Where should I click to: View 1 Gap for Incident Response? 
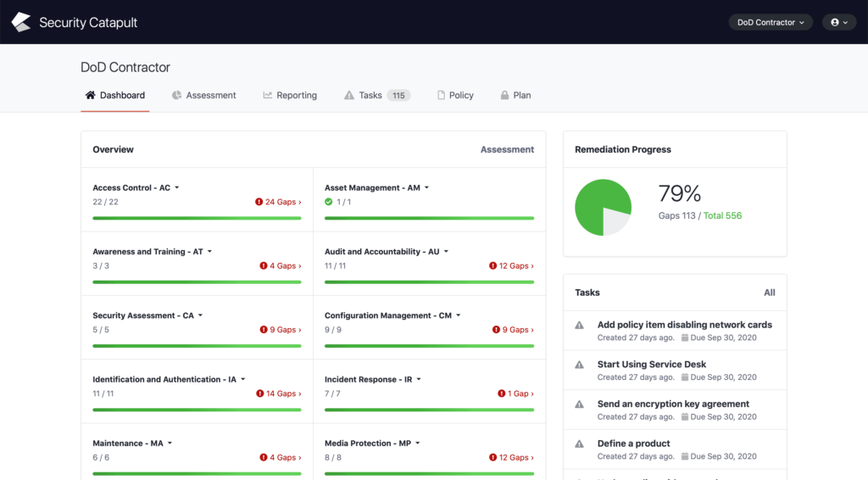(516, 393)
